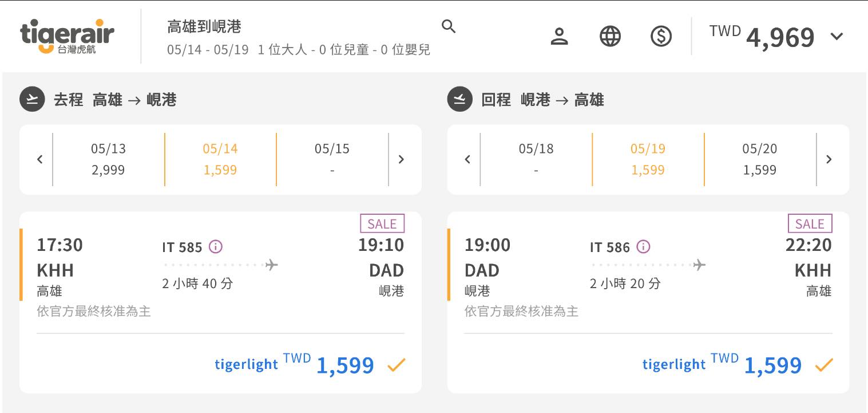Click info icon next to IT 585
868x413 pixels.
pyautogui.click(x=215, y=247)
